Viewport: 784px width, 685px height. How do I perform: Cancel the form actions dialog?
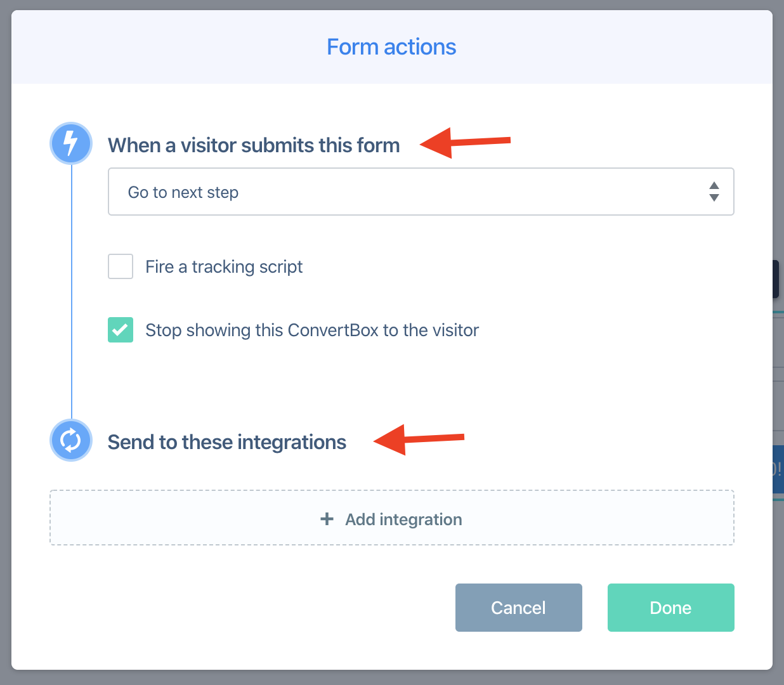[519, 608]
